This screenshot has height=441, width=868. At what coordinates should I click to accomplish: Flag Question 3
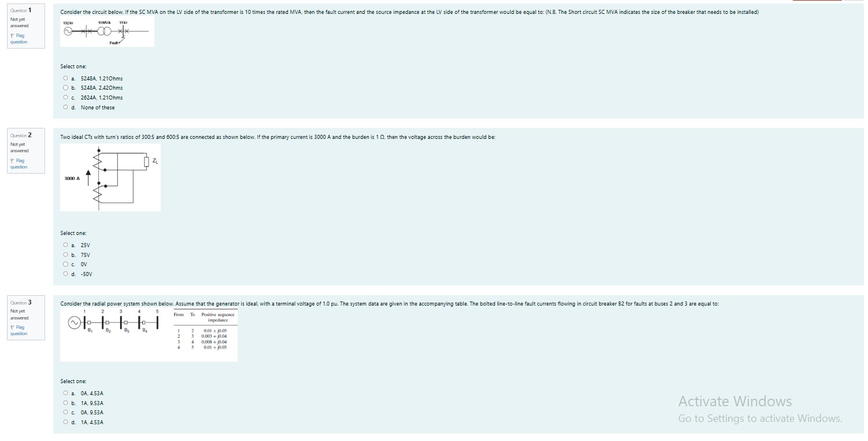pos(19,330)
